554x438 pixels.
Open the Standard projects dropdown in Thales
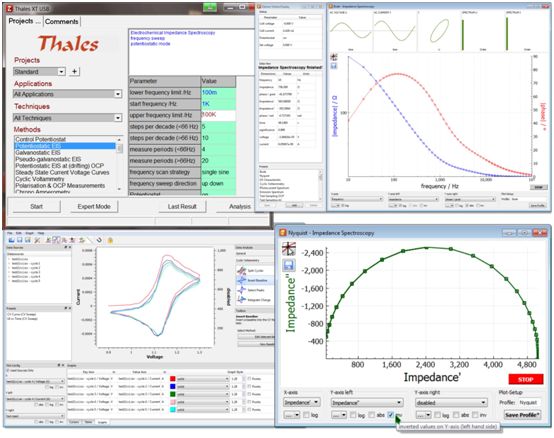(39, 71)
